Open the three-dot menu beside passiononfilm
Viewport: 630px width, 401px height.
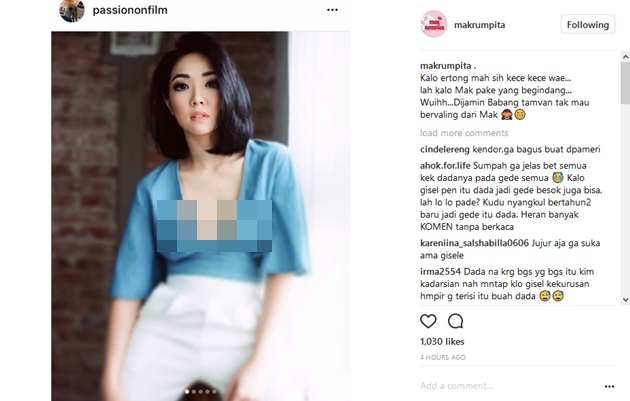click(332, 10)
